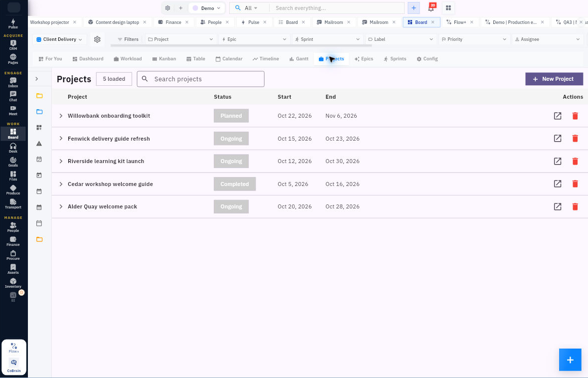This screenshot has width=588, height=378.
Task: Delete Riverside learning kit launch project
Action: (575, 161)
